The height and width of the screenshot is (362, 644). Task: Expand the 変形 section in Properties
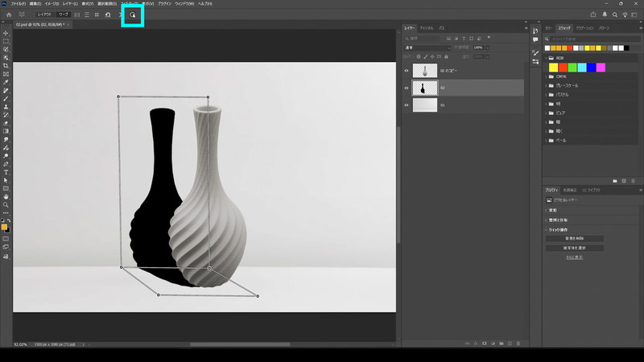point(547,210)
